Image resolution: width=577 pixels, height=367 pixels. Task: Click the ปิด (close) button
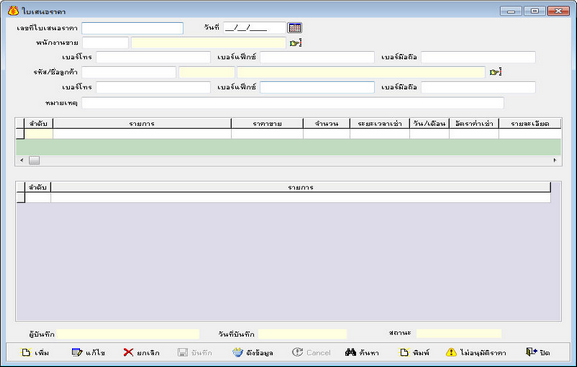click(x=538, y=352)
